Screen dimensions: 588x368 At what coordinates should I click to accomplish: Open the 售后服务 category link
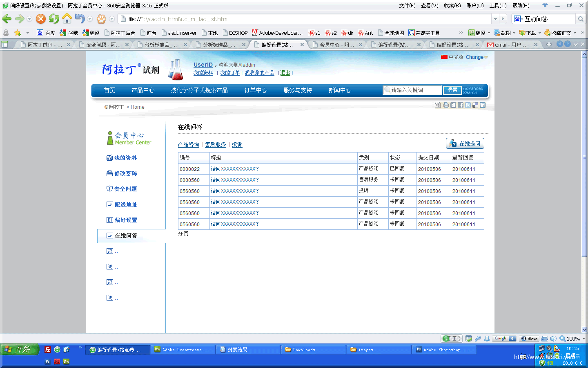point(215,145)
